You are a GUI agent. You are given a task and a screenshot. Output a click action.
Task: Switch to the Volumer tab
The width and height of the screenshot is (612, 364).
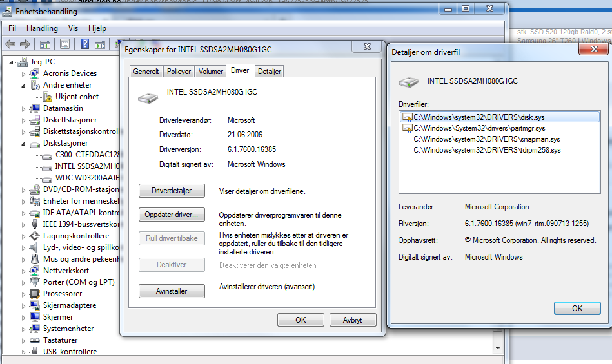click(x=211, y=72)
